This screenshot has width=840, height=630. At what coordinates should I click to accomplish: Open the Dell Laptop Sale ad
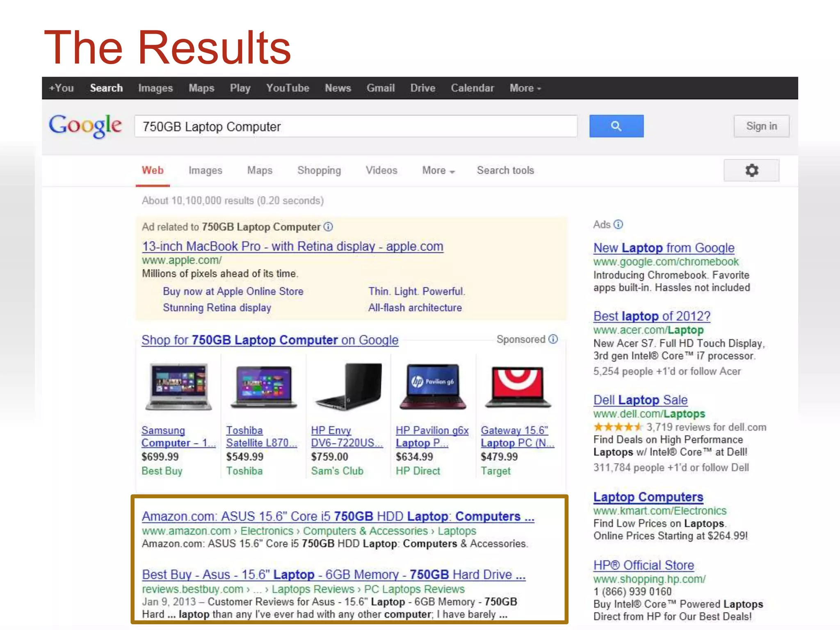640,399
